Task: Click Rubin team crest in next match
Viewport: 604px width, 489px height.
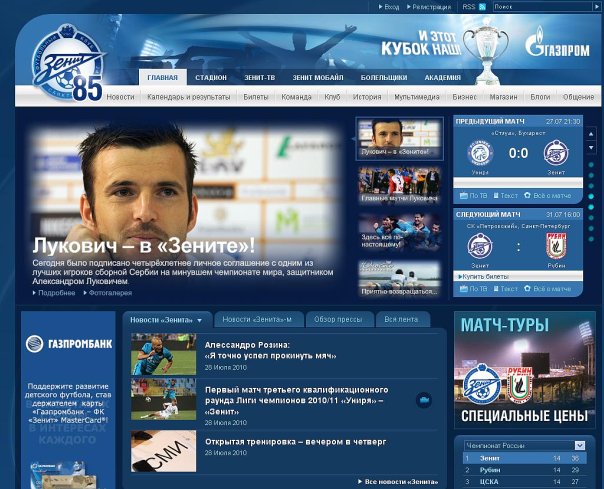Action: tap(555, 246)
